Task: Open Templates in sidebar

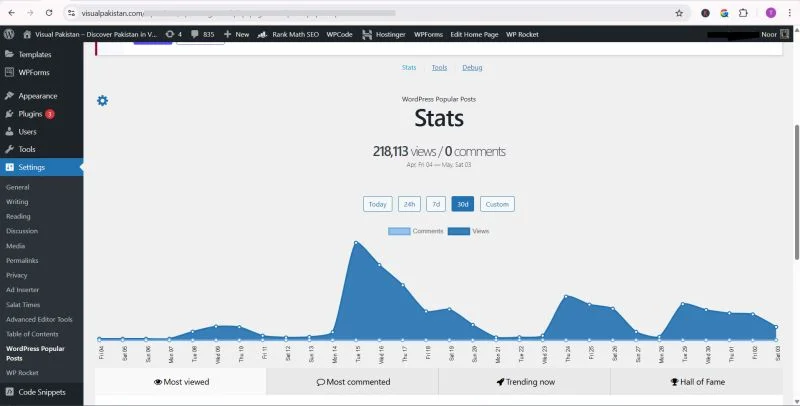Action: [35, 54]
